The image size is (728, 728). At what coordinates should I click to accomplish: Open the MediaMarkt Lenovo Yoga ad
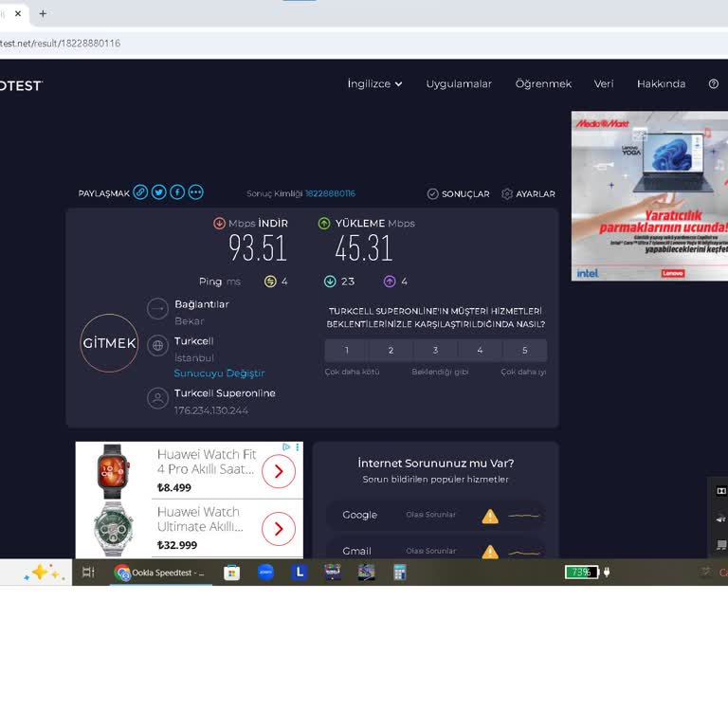(649, 196)
